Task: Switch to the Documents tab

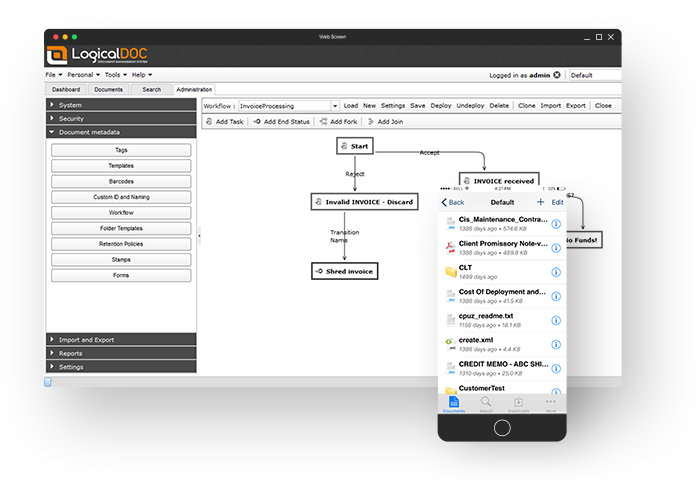Action: click(x=108, y=89)
